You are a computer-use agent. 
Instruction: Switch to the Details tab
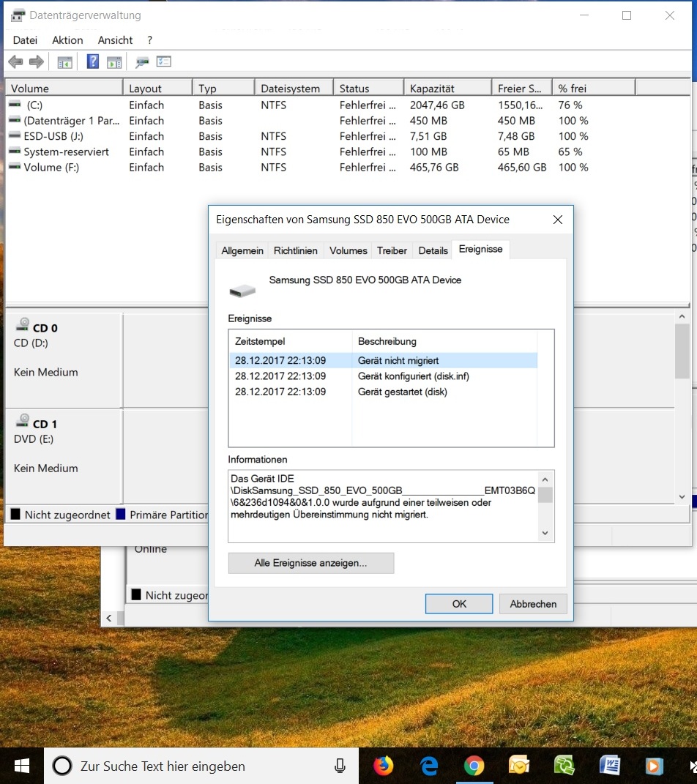coord(433,250)
